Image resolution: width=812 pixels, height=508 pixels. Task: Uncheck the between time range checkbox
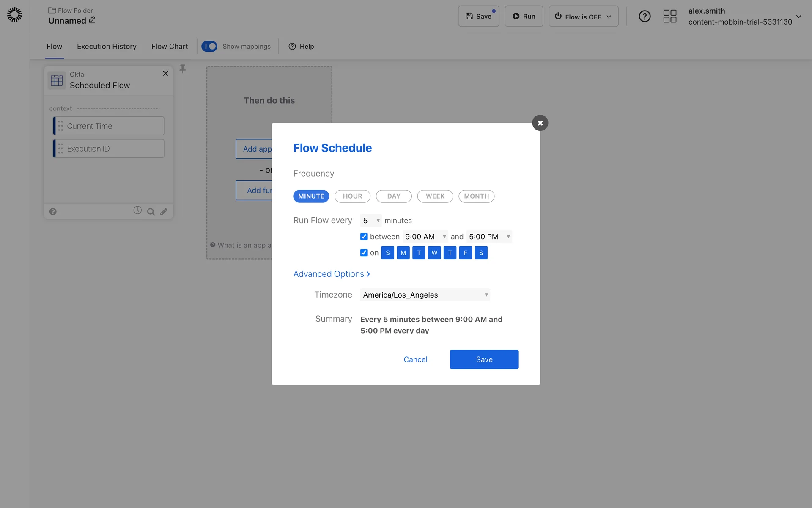(364, 237)
